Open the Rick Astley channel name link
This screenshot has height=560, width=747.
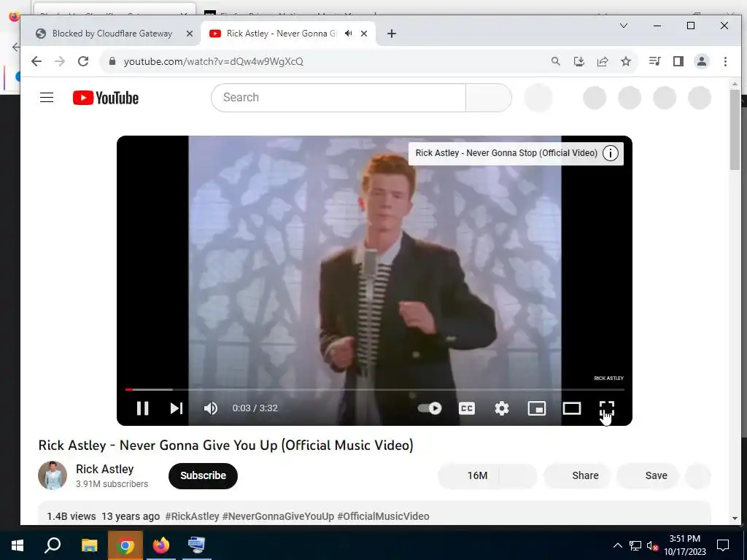click(105, 469)
